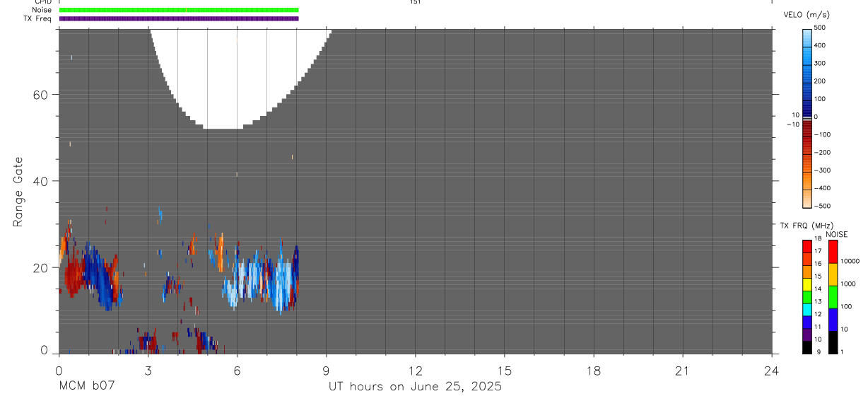This screenshot has width=868, height=401.
Task: Click the '−200' tick on the velocity scale
Action: point(822,153)
